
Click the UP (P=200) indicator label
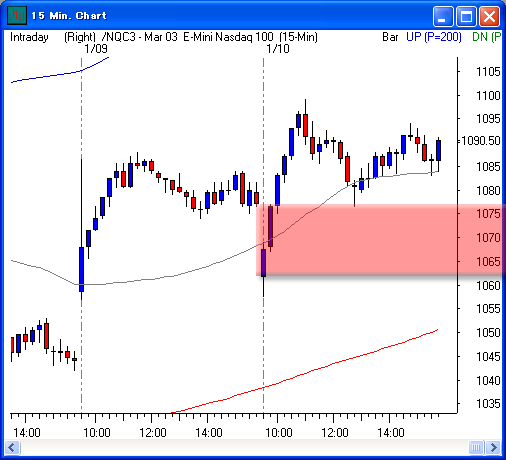(x=434, y=37)
